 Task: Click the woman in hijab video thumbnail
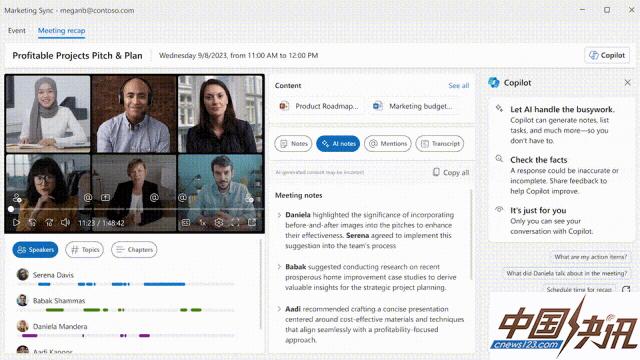tap(48, 114)
